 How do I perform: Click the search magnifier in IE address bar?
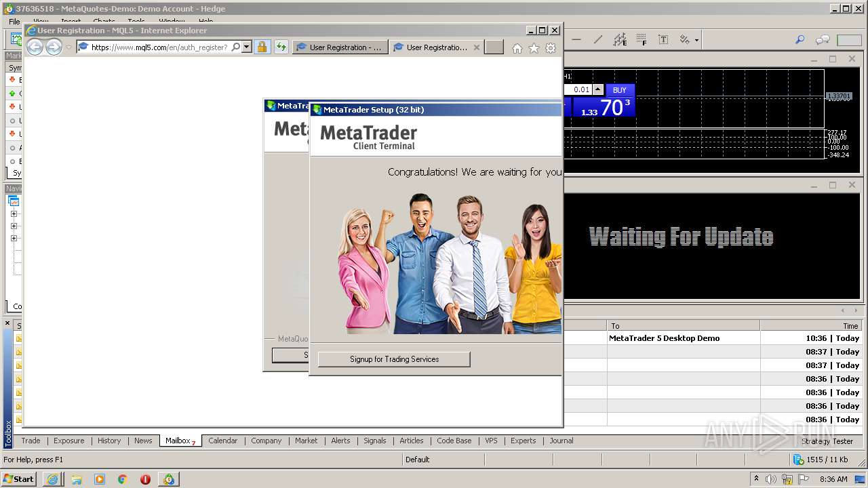pyautogui.click(x=235, y=47)
